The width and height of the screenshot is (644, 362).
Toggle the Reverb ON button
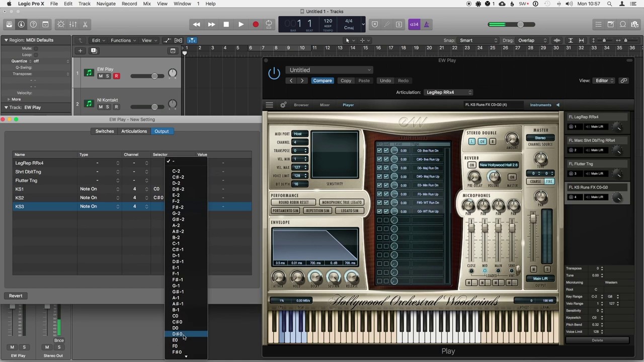click(471, 165)
